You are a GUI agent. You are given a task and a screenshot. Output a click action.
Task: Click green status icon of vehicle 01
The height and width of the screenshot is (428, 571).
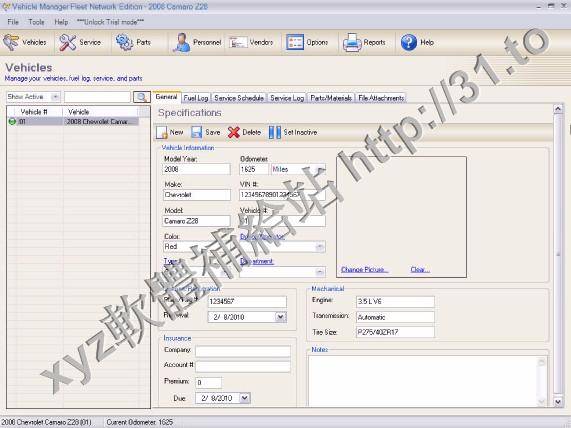click(12, 121)
